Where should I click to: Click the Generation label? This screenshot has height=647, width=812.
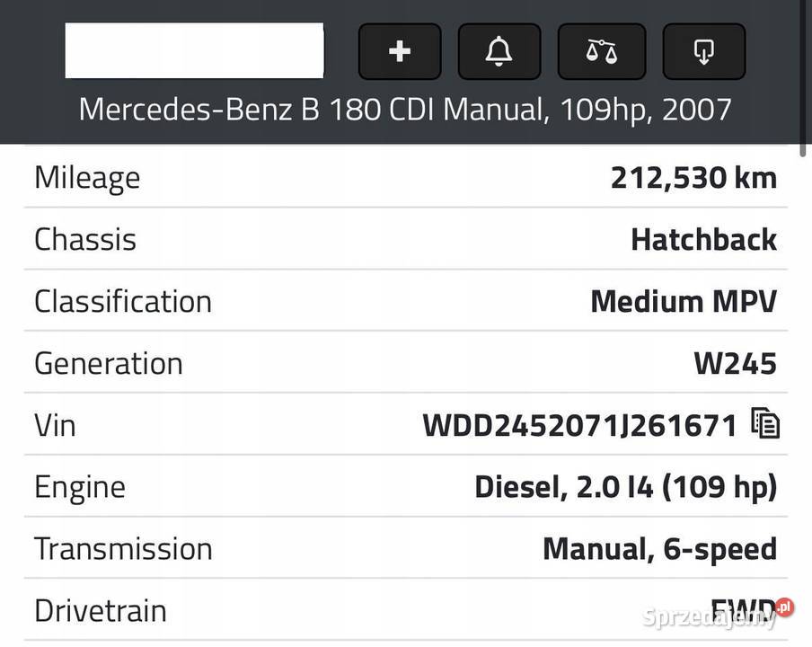coord(109,363)
